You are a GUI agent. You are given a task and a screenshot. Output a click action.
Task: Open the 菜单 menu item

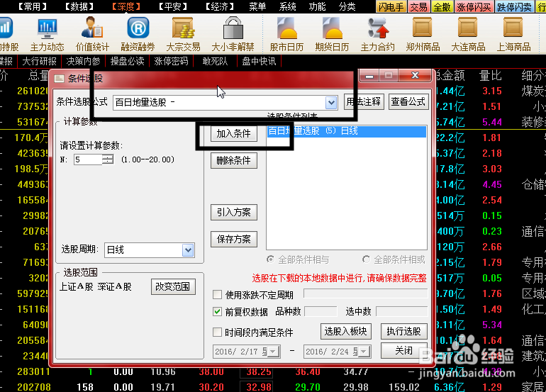[257, 6]
